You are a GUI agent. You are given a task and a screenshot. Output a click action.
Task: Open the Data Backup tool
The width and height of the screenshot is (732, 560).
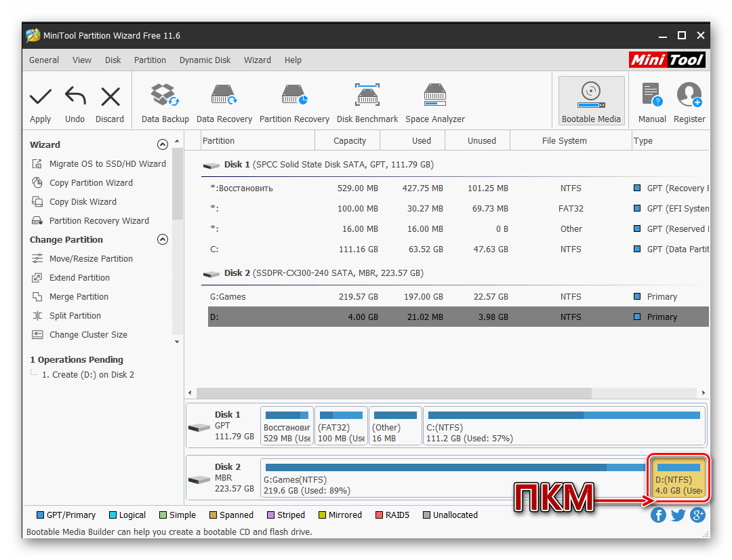165,97
